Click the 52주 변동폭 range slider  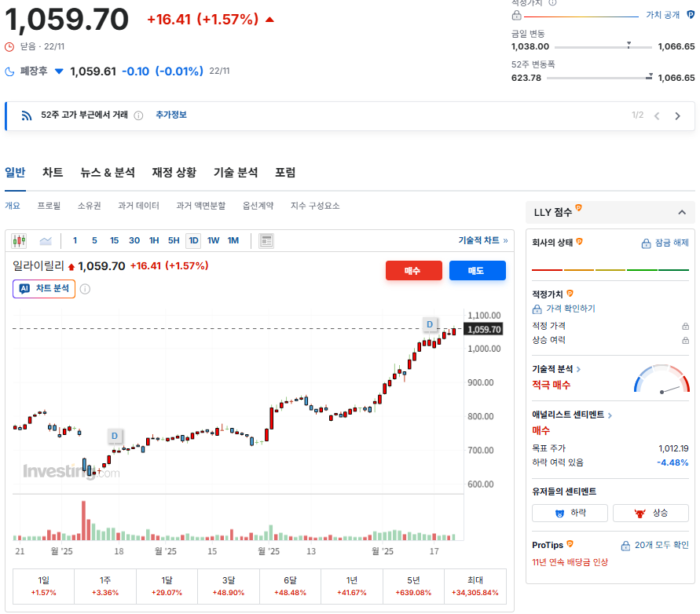coord(599,78)
